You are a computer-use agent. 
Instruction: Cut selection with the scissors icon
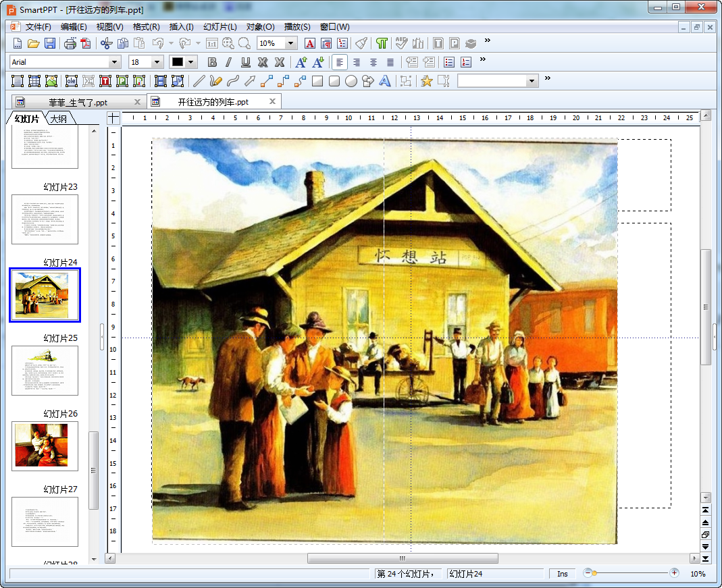(106, 43)
